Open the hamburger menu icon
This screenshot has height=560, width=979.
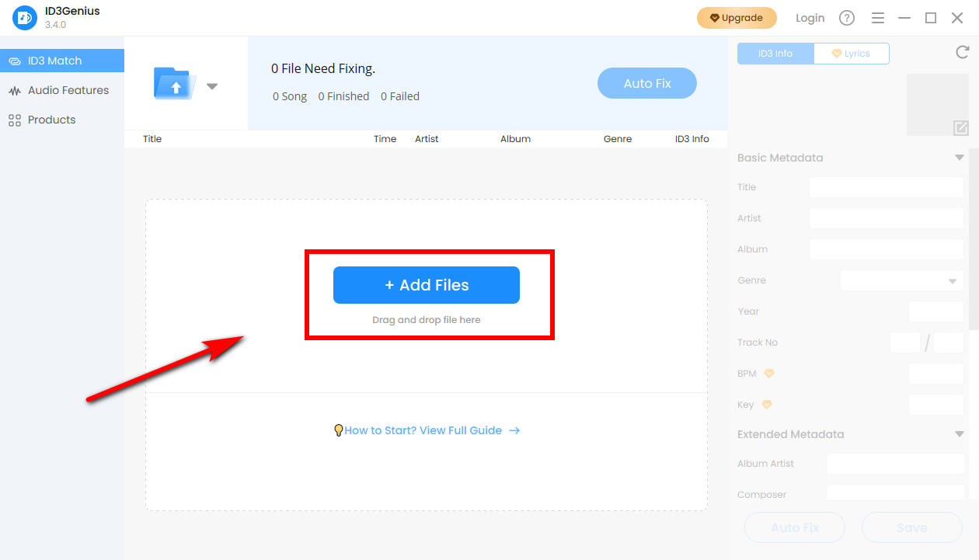click(x=878, y=18)
